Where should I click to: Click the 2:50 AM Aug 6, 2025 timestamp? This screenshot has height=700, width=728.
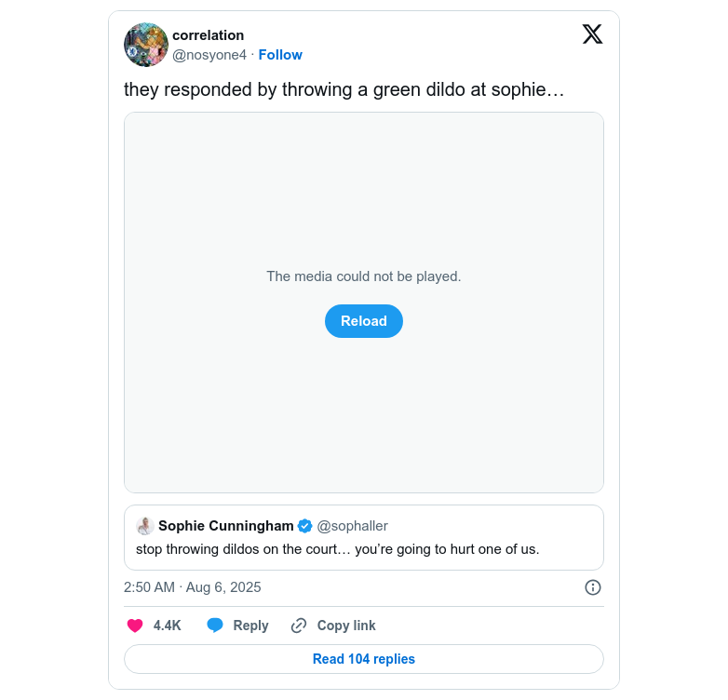pos(193,587)
